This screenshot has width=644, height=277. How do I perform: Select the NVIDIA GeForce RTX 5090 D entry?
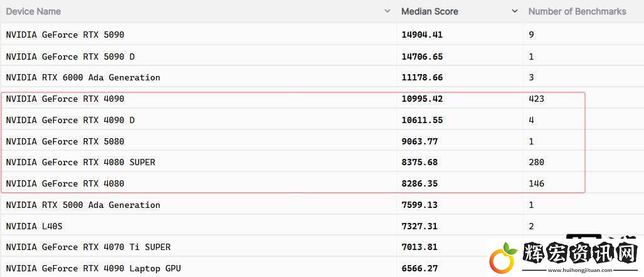click(322, 57)
